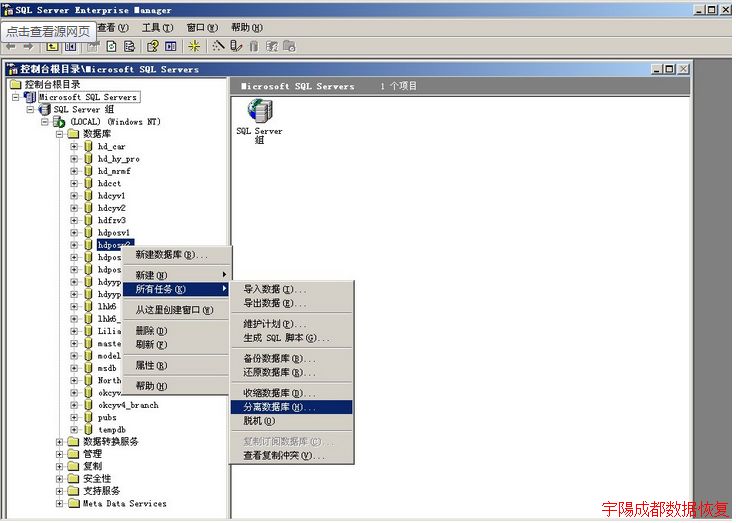Expand the 数据转换服务 folder node
736x523 pixels.
60,442
